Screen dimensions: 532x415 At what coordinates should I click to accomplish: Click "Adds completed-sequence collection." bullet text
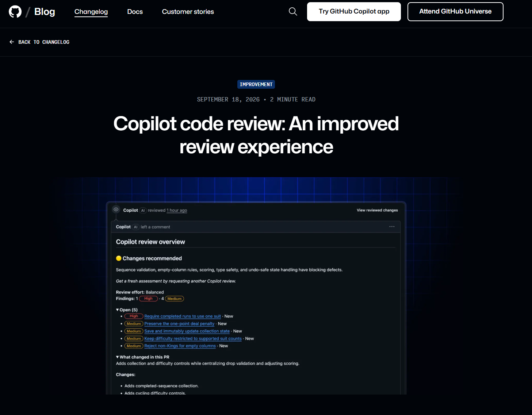click(161, 386)
